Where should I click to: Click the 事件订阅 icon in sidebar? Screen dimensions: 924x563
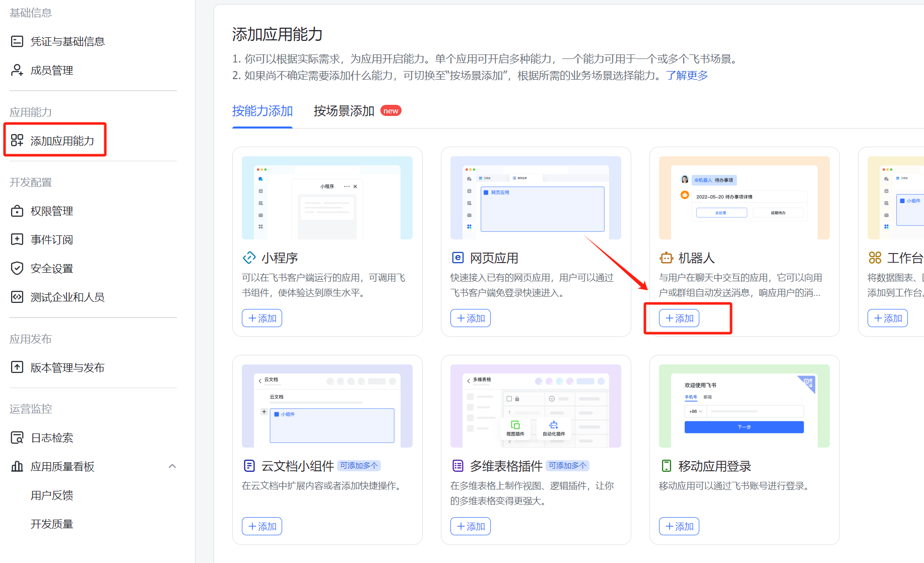click(x=17, y=239)
